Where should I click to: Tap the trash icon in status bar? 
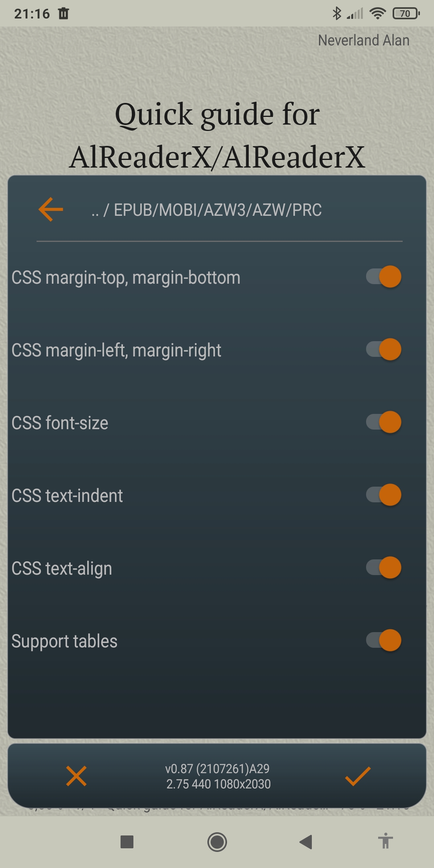pyautogui.click(x=63, y=14)
